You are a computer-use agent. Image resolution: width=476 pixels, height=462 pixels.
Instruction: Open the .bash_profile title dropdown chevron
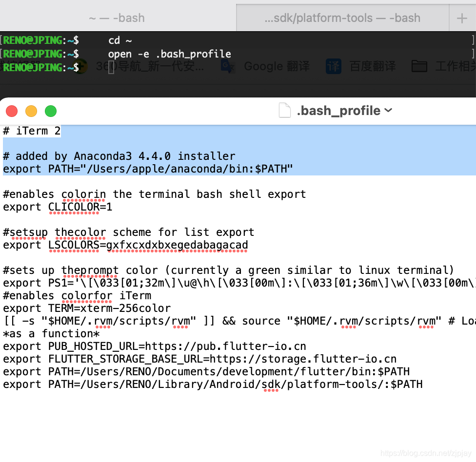(x=388, y=110)
